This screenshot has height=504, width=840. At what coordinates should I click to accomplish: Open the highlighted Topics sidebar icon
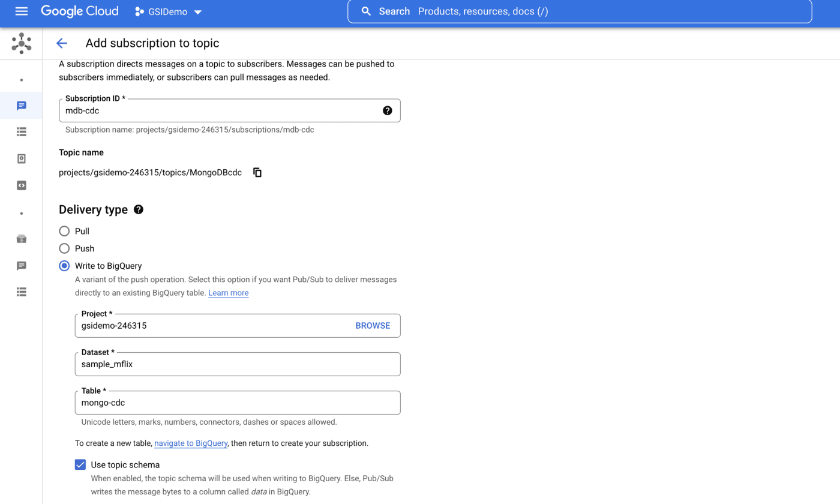point(22,106)
